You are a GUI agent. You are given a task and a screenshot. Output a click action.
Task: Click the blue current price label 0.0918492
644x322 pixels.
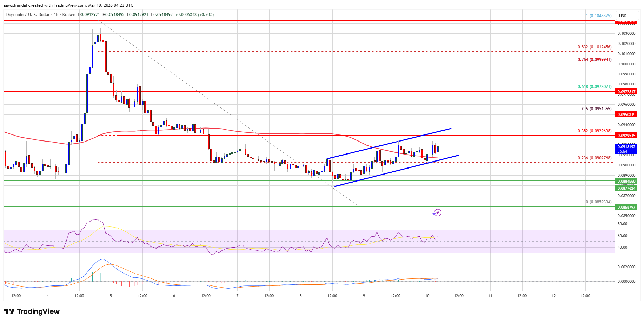[626, 147]
